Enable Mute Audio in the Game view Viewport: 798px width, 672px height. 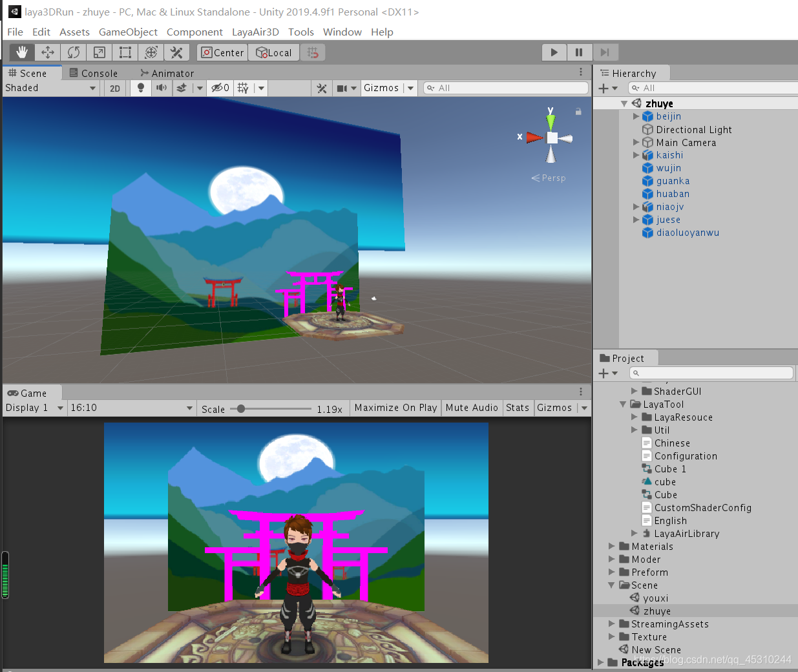472,408
